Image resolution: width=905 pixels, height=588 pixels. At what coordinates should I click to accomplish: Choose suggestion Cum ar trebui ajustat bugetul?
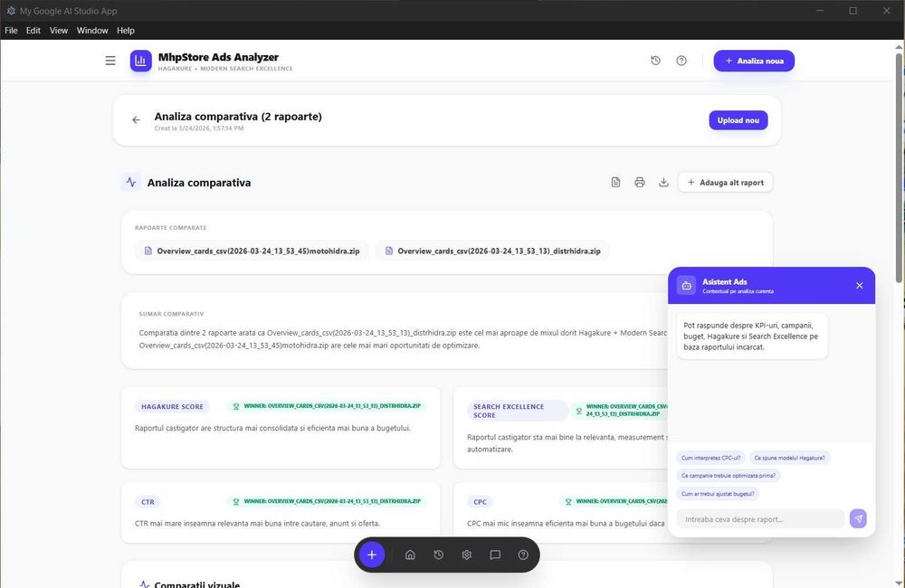pos(718,494)
